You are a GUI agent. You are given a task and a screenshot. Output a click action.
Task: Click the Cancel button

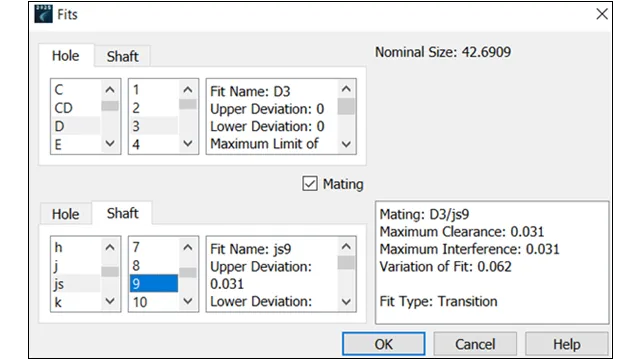pos(475,344)
